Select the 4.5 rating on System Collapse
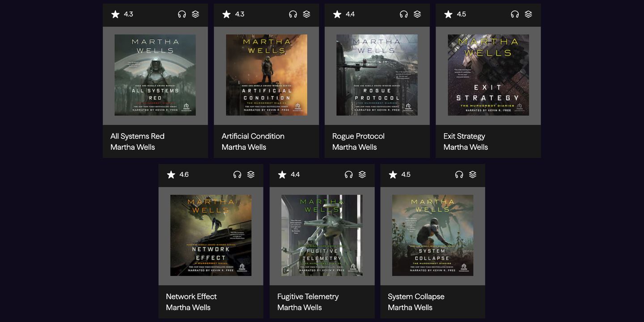Image resolution: width=644 pixels, height=322 pixels. pyautogui.click(x=406, y=174)
